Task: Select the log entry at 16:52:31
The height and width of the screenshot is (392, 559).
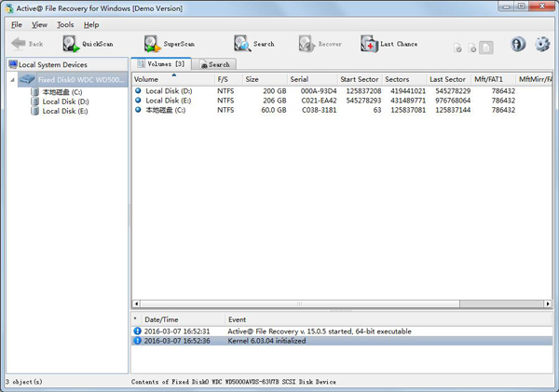Action: click(342, 331)
